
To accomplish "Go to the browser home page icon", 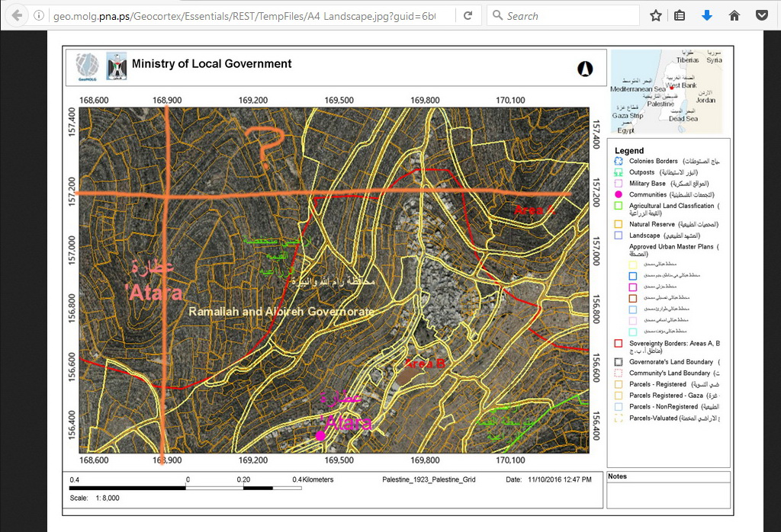I will [x=734, y=16].
